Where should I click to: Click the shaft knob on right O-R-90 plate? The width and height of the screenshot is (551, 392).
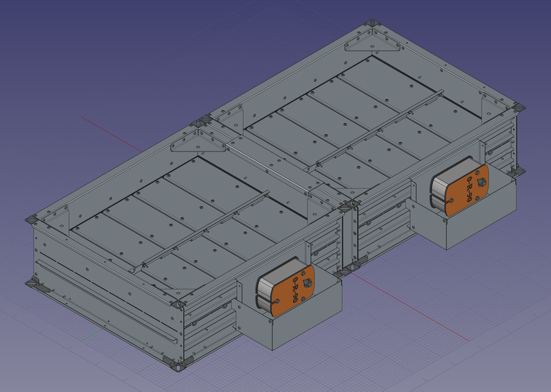pyautogui.click(x=482, y=181)
